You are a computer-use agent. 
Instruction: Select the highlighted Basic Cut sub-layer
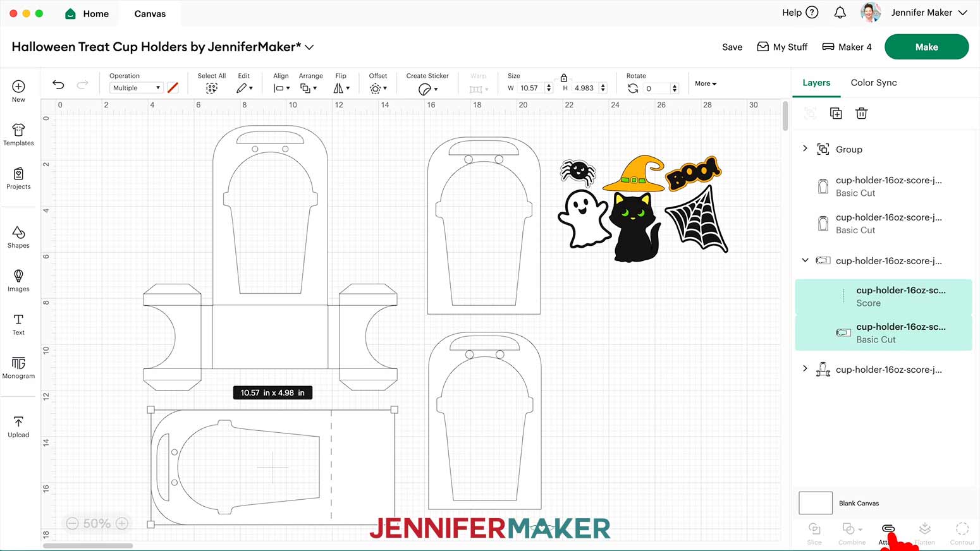[x=883, y=333]
